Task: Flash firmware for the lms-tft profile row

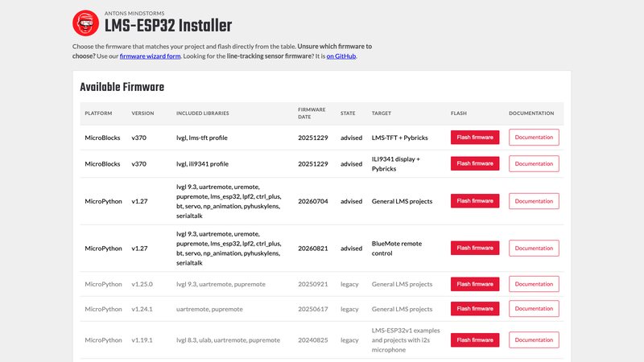Action: tap(475, 138)
